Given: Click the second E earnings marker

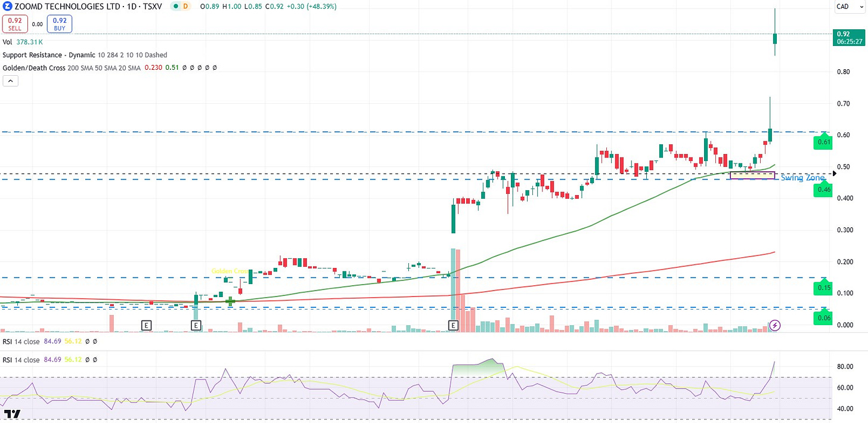Looking at the screenshot, I should coord(196,325).
